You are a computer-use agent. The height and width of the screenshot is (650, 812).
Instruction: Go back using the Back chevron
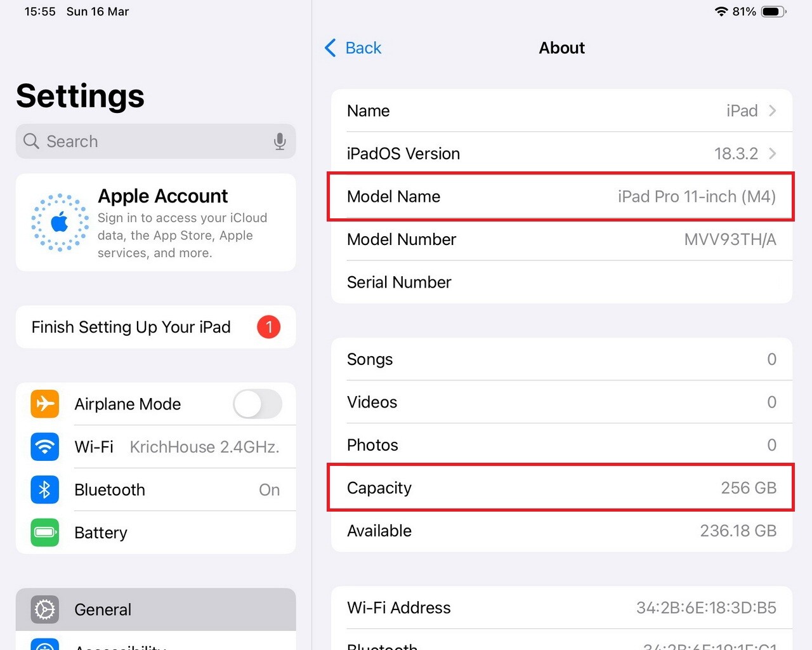pos(331,48)
